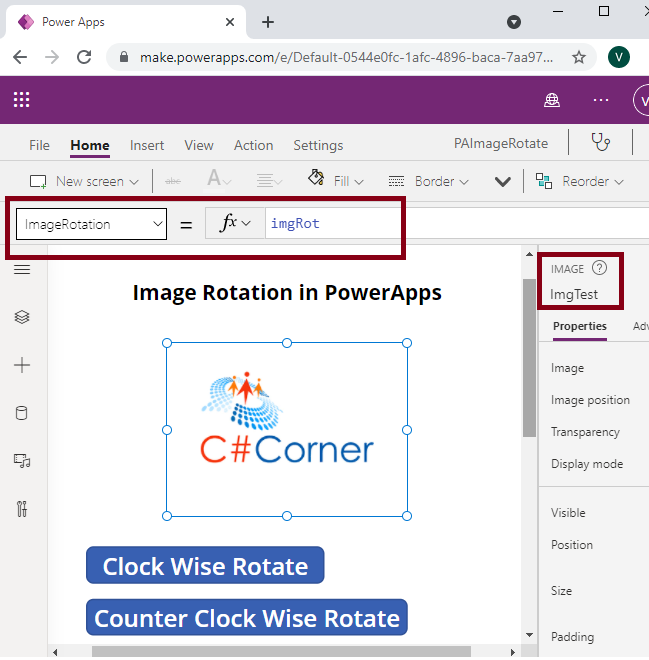This screenshot has height=660, width=649.
Task: Click the IMAGE help question mark icon
Action: coord(599,268)
